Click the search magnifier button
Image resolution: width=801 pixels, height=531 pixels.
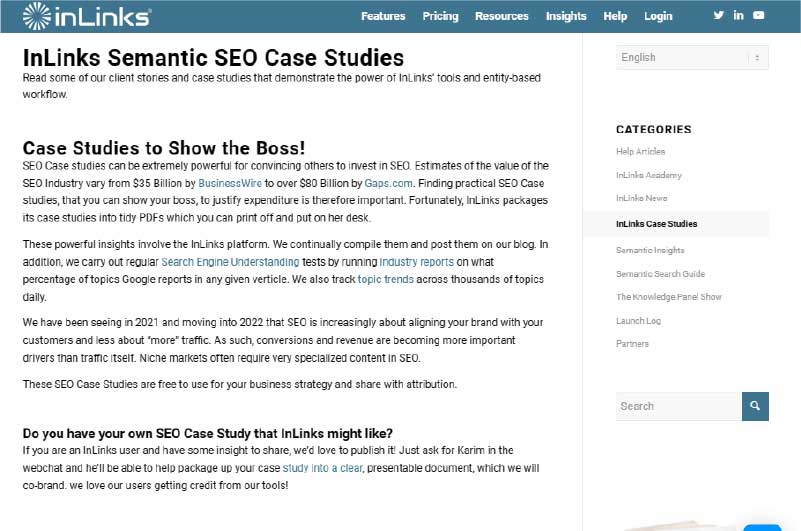tap(755, 406)
